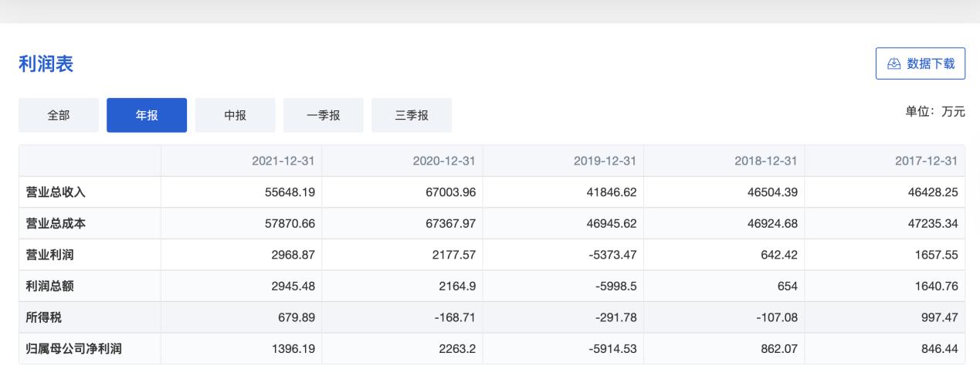Click the value -5373.47
The image size is (980, 383).
pos(612,255)
